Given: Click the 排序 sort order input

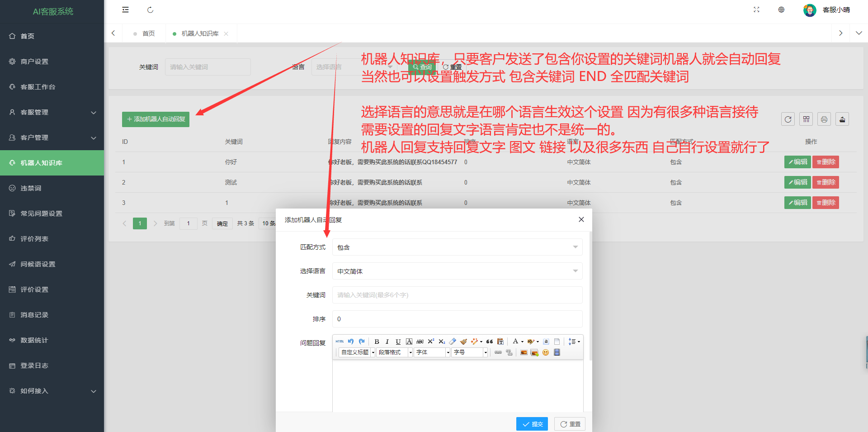Looking at the screenshot, I should click(x=457, y=319).
